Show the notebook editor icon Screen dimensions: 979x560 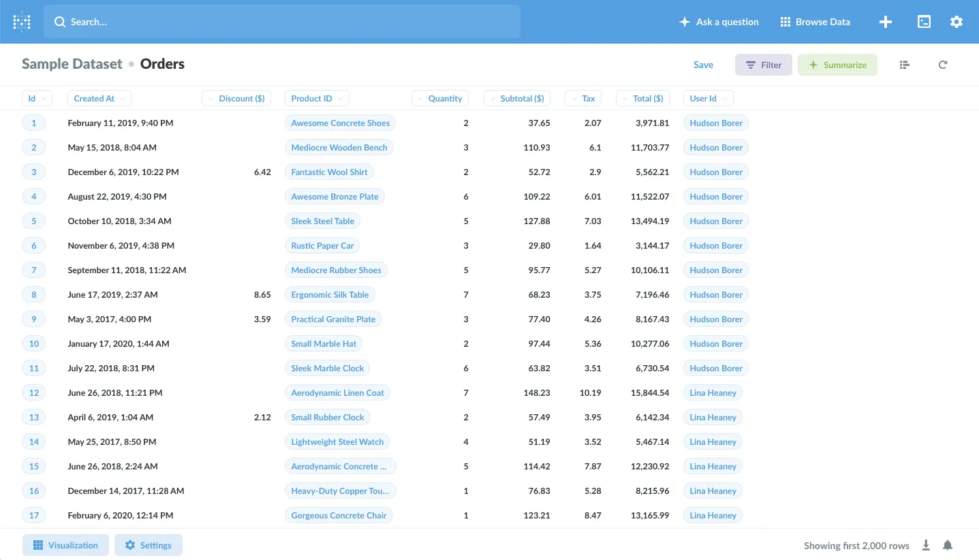[905, 65]
